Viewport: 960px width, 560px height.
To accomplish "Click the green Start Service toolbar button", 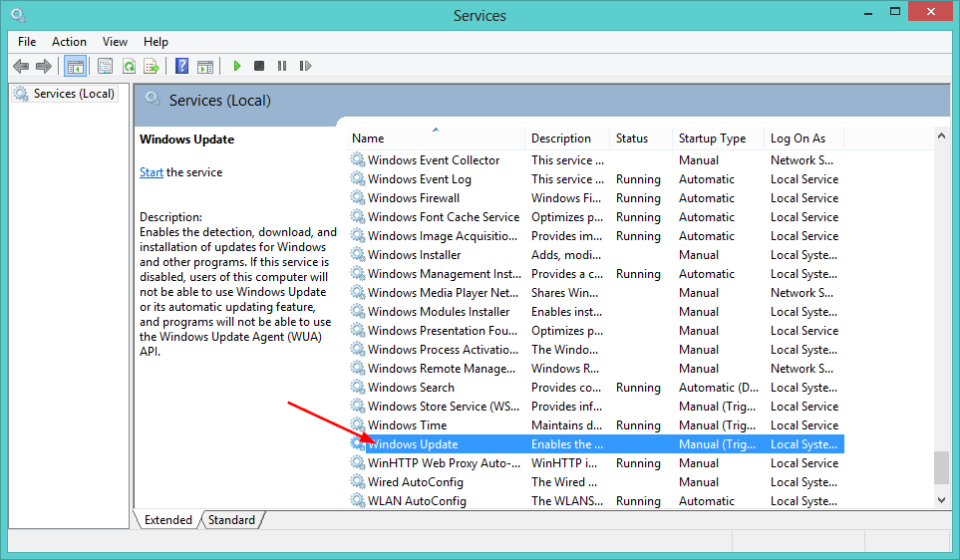I will 237,67.
